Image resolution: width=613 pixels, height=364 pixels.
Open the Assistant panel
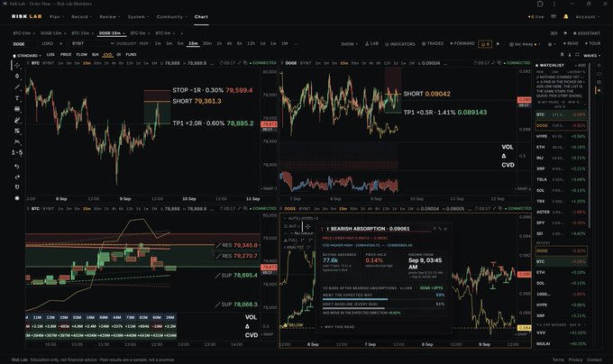coord(587,33)
